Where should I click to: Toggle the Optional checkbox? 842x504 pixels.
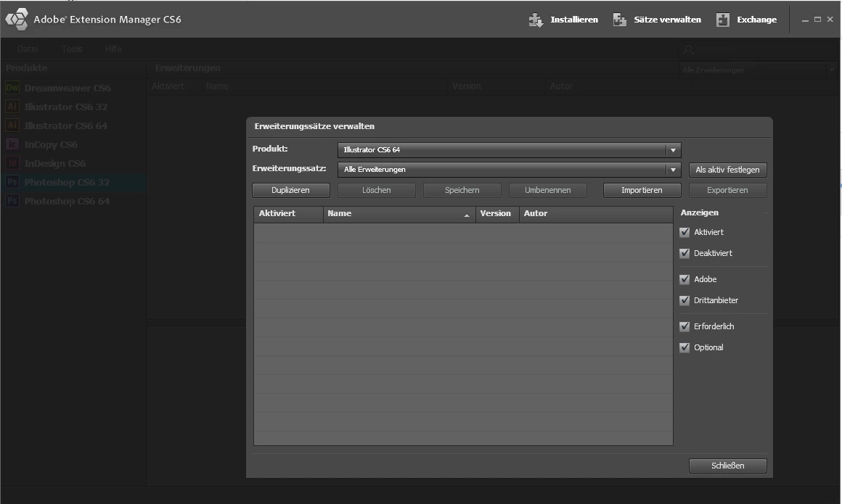pos(684,347)
